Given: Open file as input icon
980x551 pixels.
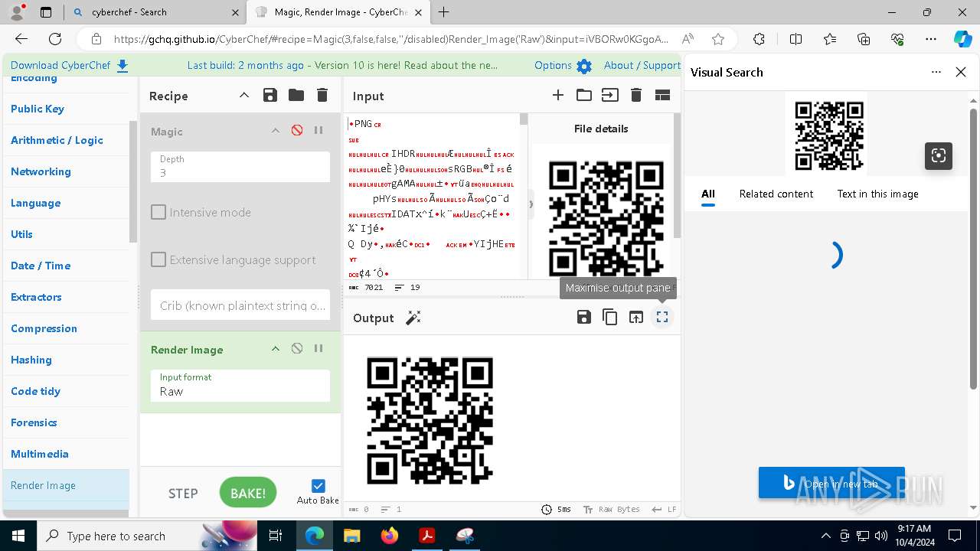Looking at the screenshot, I should coord(610,95).
